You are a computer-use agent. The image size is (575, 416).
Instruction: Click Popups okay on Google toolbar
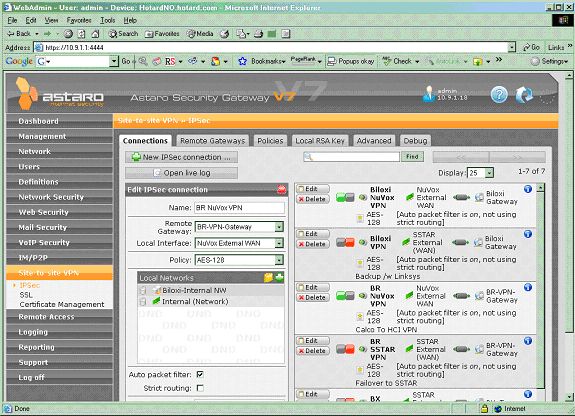coord(351,61)
